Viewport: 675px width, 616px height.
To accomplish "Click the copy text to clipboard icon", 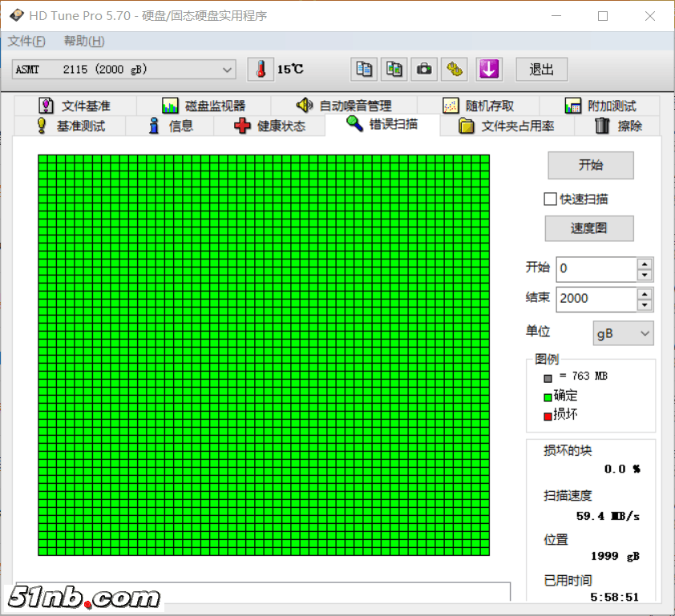I will [x=364, y=70].
